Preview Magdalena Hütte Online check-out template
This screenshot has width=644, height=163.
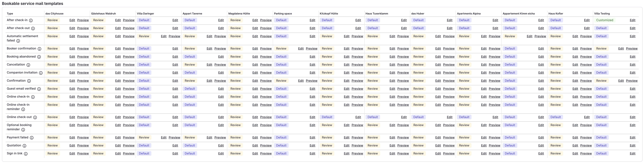[266, 117]
